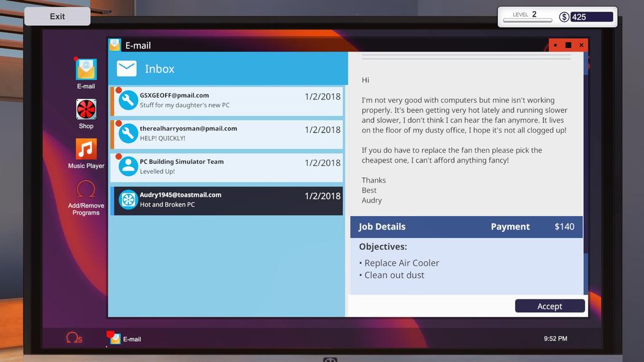This screenshot has width=644, height=362.
Task: Click the wrench icon on GSXGEOFF email
Action: tap(128, 101)
